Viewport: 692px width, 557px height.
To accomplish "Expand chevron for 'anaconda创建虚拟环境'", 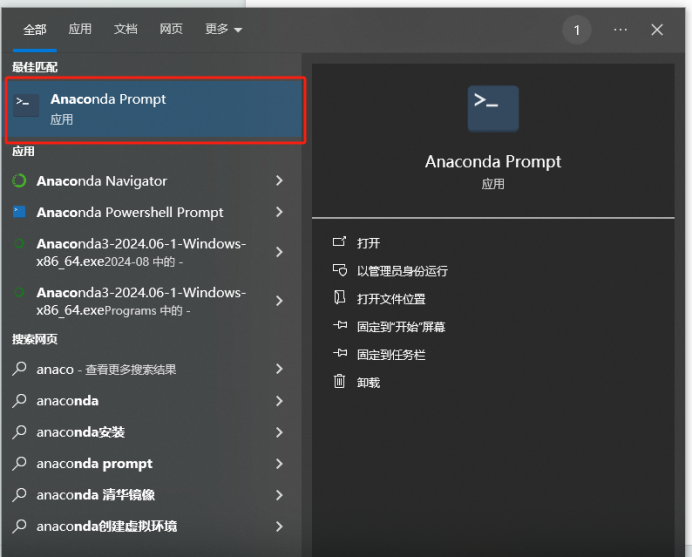I will 279,526.
